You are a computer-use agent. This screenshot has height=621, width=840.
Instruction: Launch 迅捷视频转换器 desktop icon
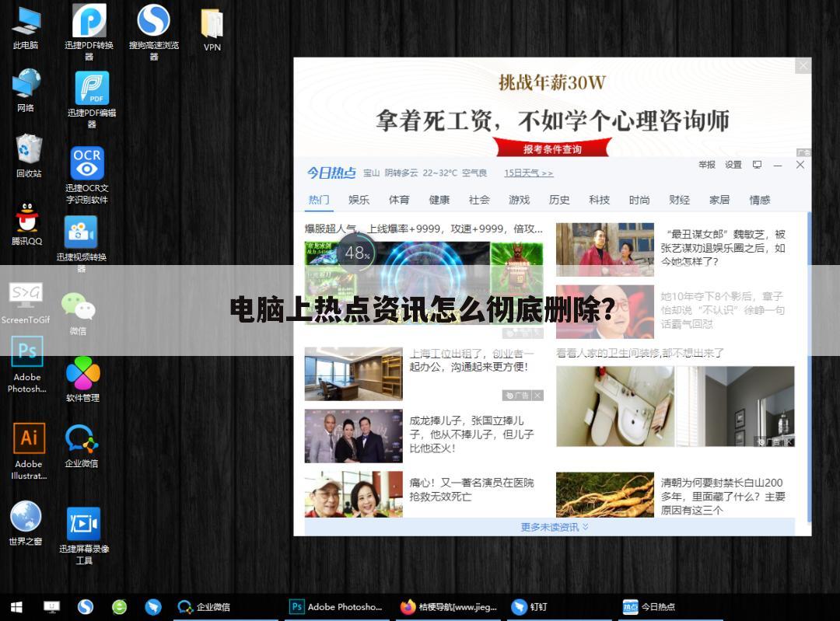click(x=81, y=243)
